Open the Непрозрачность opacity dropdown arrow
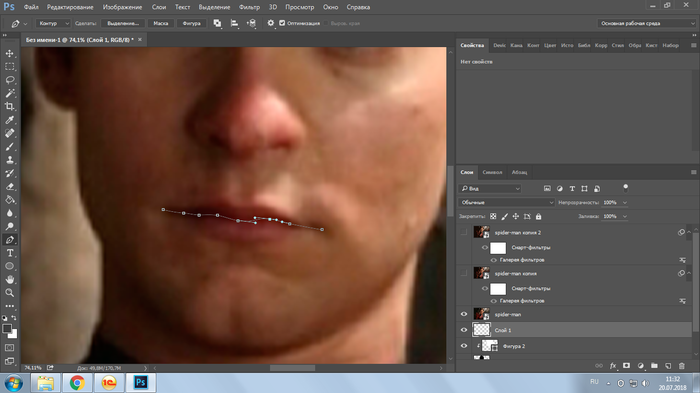 point(625,203)
